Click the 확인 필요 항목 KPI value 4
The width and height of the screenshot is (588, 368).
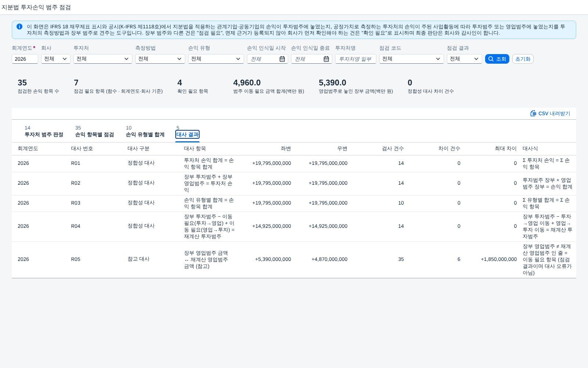(x=180, y=83)
